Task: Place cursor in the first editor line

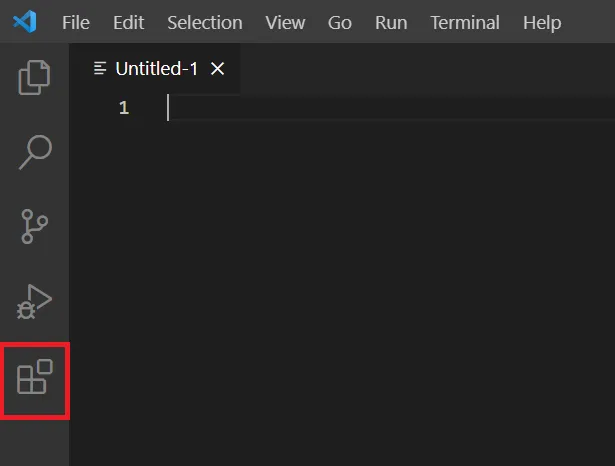Action: 380,108
